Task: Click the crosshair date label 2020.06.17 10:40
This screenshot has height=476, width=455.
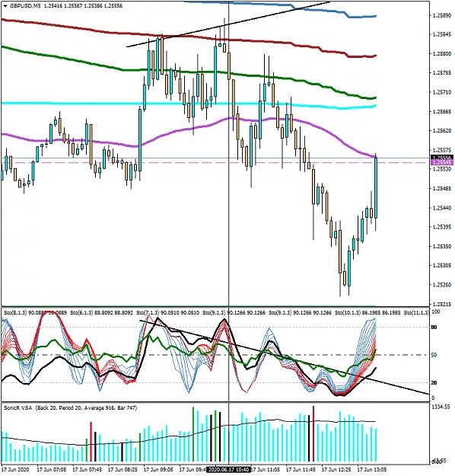Action: pyautogui.click(x=228, y=470)
